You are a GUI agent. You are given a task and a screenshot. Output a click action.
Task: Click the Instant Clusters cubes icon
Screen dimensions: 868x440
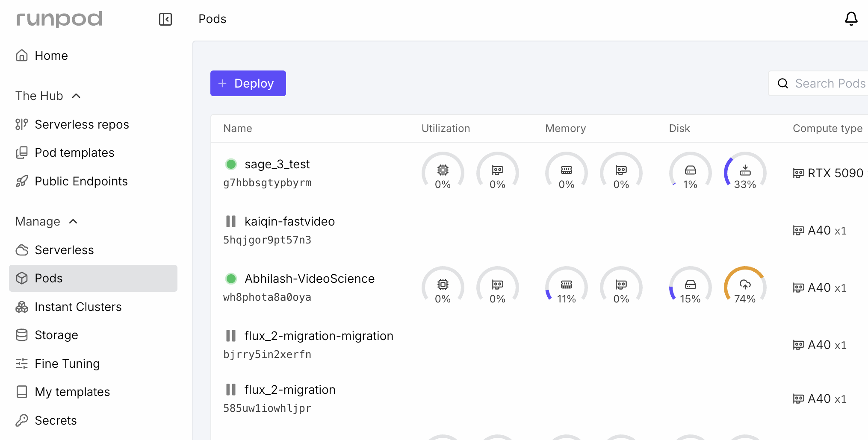(x=22, y=307)
